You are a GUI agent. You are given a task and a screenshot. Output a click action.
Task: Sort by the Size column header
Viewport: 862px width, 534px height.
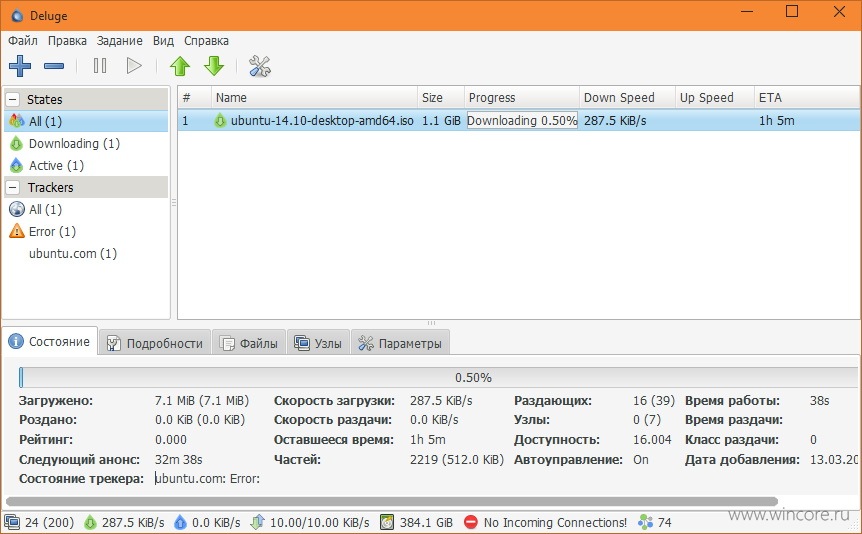point(441,98)
